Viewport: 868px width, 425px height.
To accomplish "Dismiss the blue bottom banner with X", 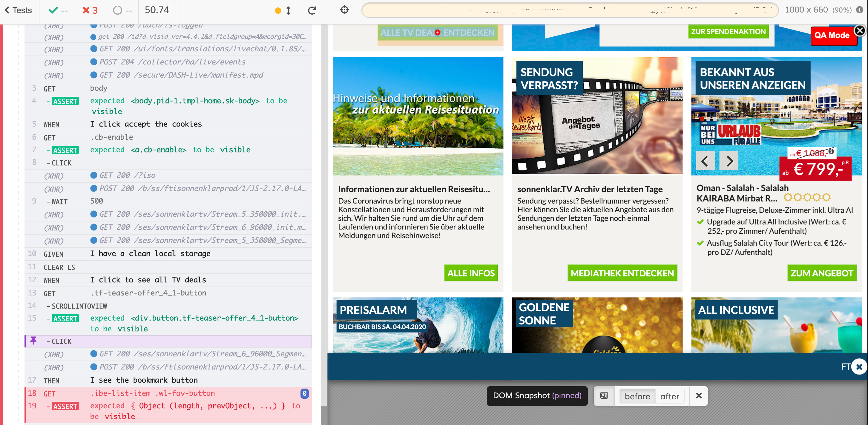I will pyautogui.click(x=859, y=367).
